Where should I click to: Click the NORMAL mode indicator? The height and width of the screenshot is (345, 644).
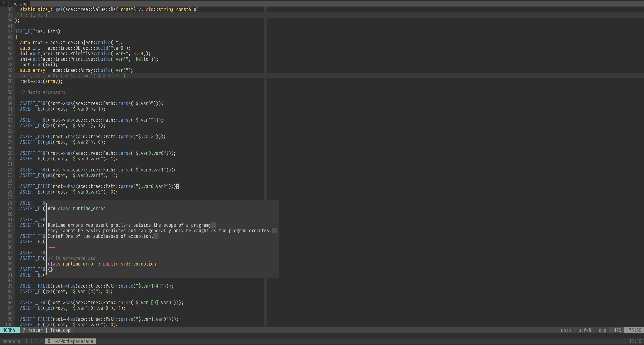coord(10,330)
